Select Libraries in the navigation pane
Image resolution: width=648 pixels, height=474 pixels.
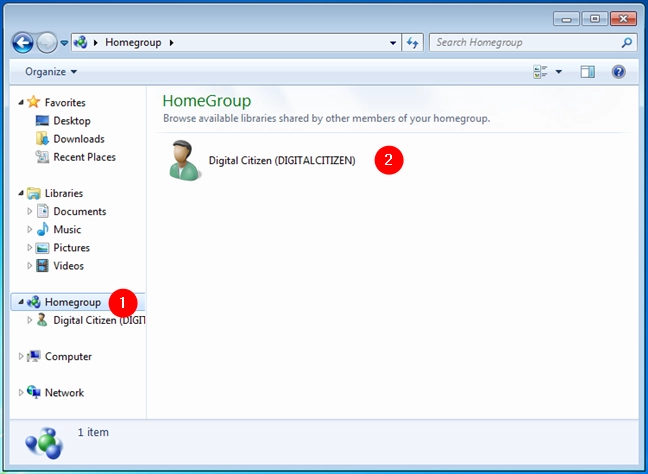point(64,193)
